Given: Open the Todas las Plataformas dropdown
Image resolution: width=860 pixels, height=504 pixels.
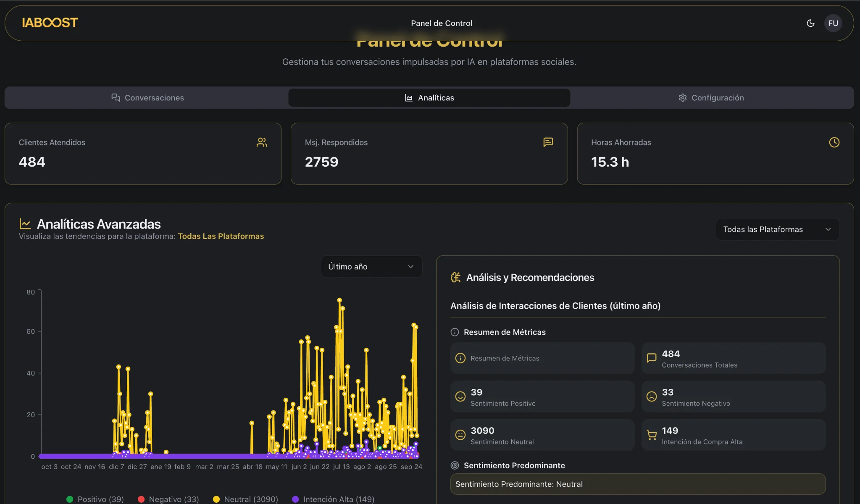Looking at the screenshot, I should tap(776, 229).
